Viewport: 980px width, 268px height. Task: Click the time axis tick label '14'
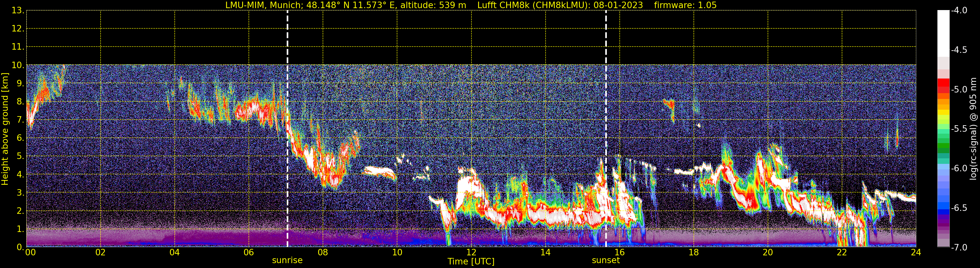click(545, 252)
